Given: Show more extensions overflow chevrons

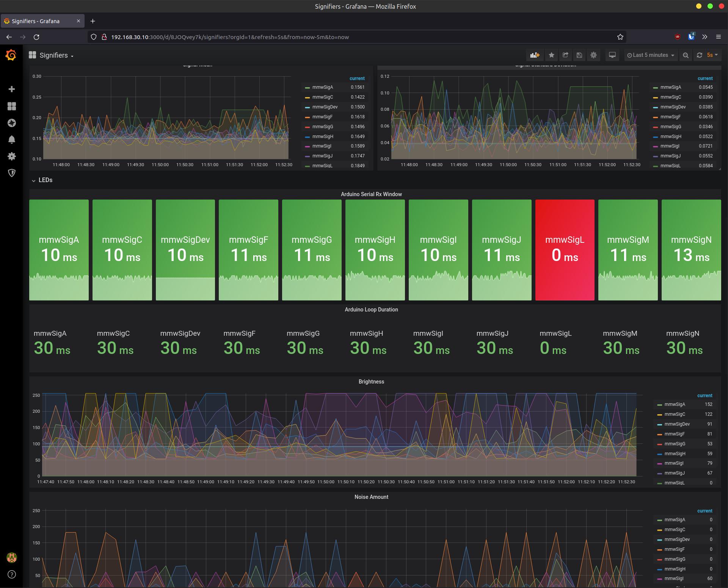Looking at the screenshot, I should (x=704, y=37).
